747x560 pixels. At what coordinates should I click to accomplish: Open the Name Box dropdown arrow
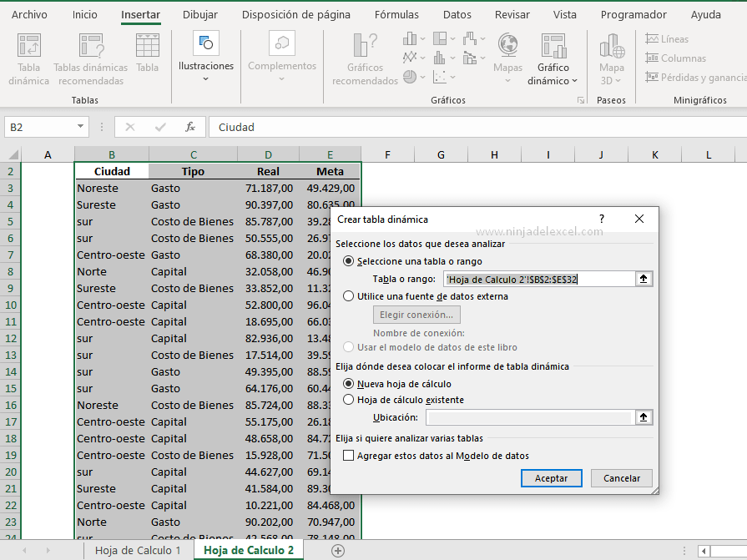[x=81, y=127]
